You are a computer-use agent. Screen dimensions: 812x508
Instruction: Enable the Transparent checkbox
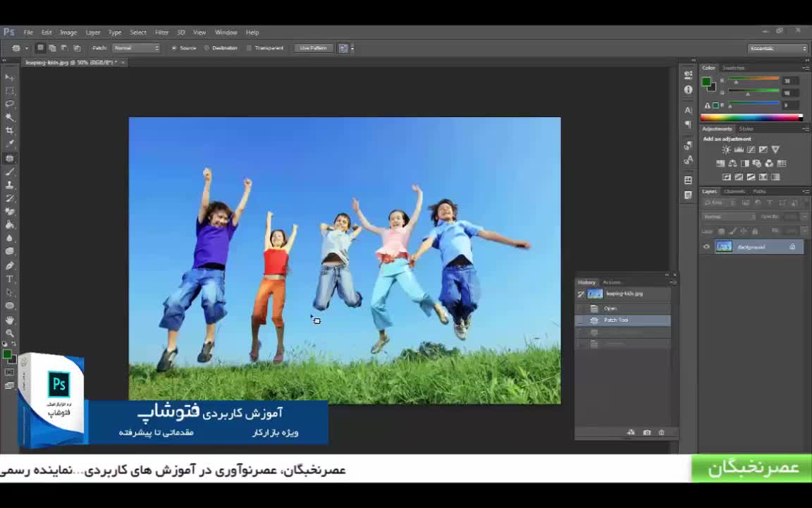[x=249, y=48]
